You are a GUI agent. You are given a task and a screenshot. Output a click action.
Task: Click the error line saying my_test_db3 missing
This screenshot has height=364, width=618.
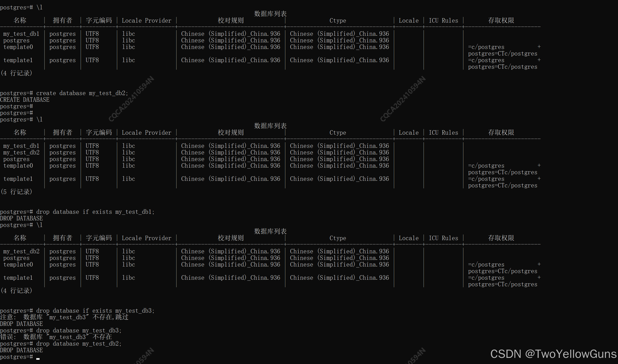(56, 337)
